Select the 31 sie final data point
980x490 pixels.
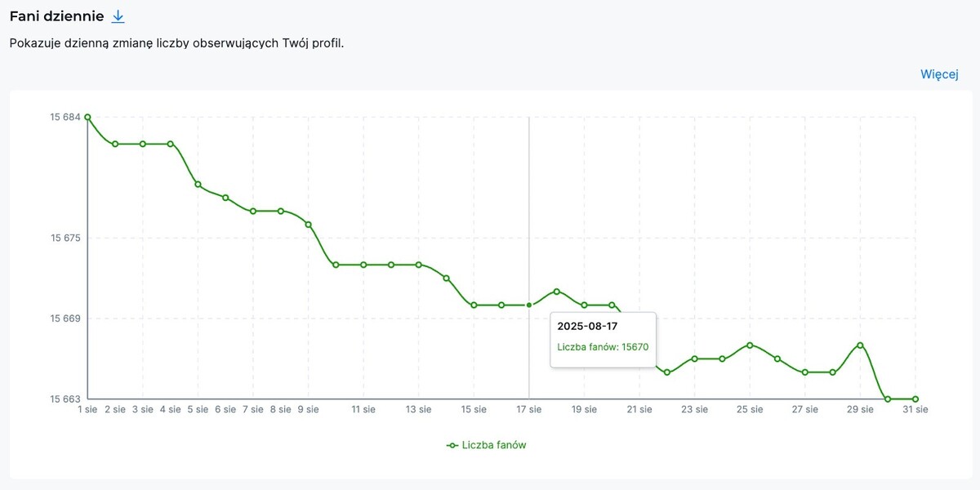pyautogui.click(x=915, y=399)
